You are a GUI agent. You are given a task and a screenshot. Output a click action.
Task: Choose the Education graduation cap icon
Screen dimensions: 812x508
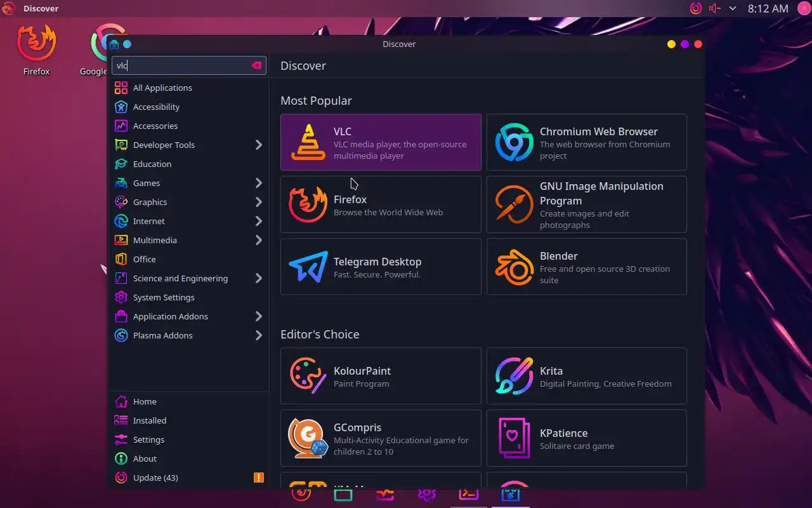121,164
